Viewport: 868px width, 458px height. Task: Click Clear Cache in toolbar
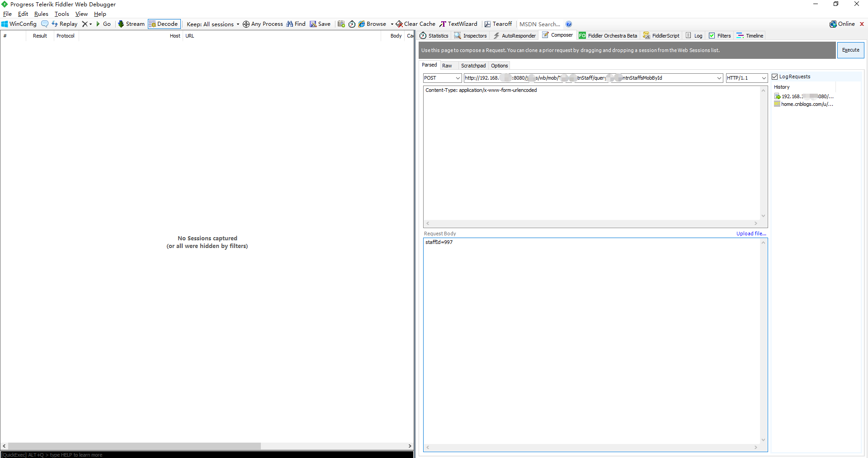coord(415,24)
